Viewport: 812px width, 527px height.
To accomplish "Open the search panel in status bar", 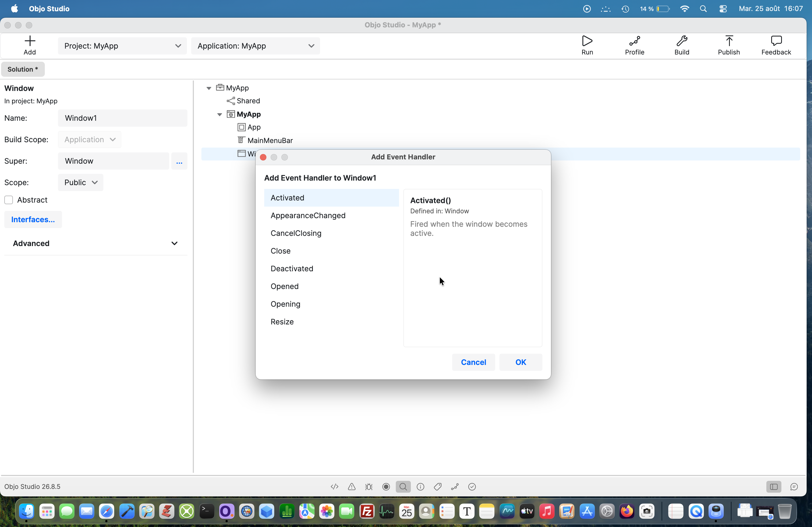I will 403,487.
